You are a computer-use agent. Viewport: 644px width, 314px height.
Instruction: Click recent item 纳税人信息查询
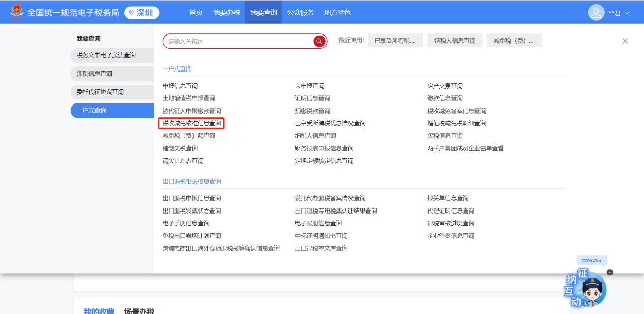pyautogui.click(x=455, y=41)
